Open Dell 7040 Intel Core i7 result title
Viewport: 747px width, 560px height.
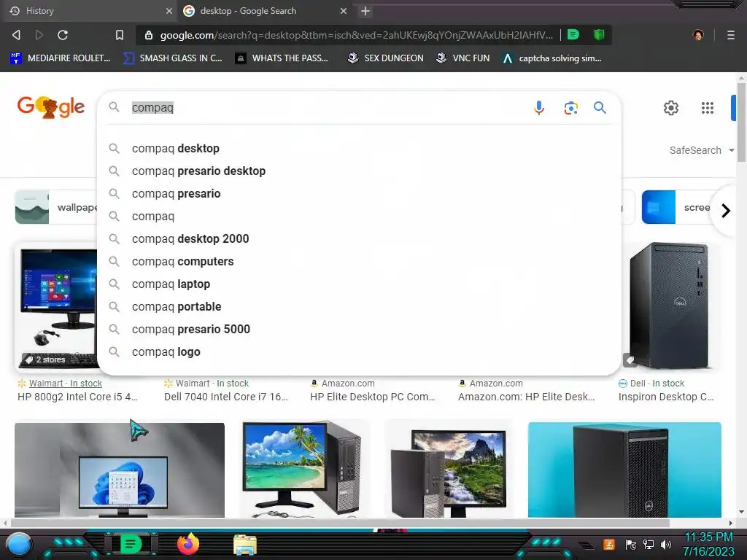click(x=226, y=397)
